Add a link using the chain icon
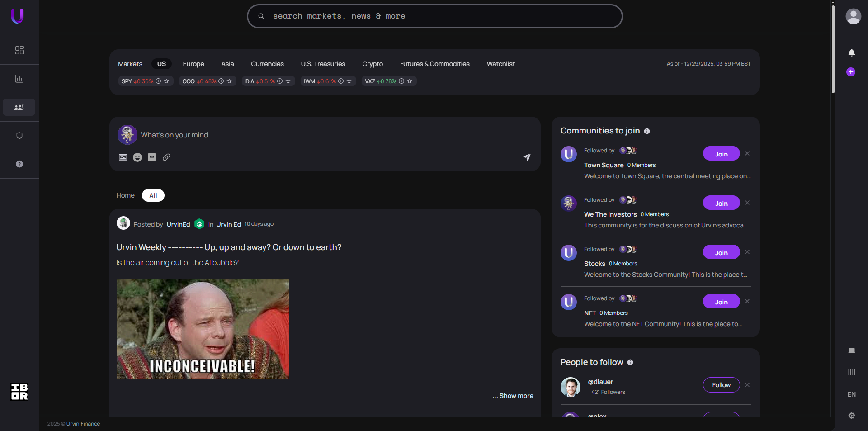Image resolution: width=868 pixels, height=431 pixels. [x=166, y=157]
